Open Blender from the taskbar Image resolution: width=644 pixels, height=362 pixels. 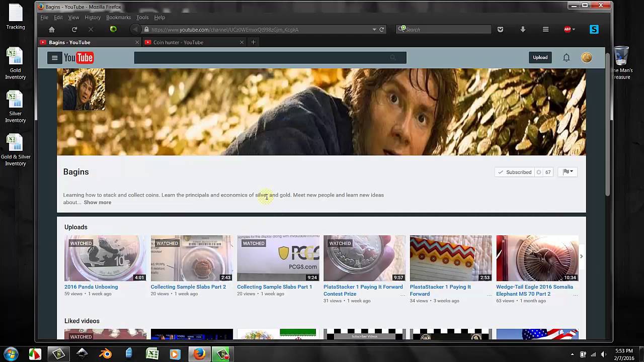click(x=105, y=354)
